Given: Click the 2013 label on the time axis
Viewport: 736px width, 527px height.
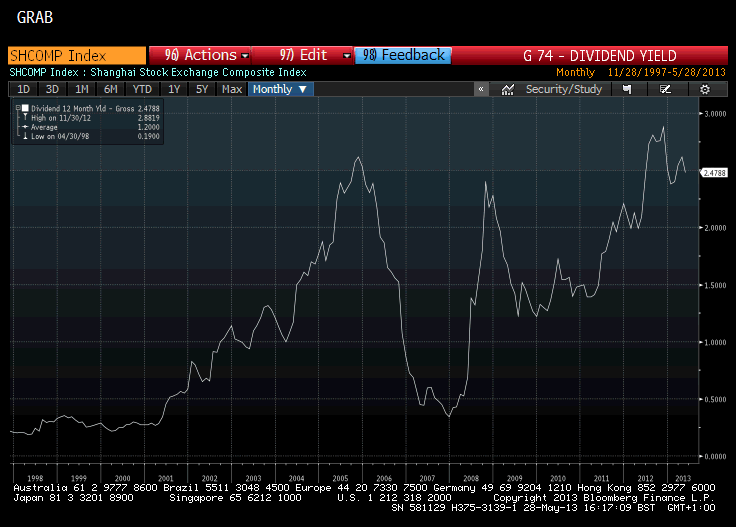Looking at the screenshot, I should pyautogui.click(x=682, y=478).
